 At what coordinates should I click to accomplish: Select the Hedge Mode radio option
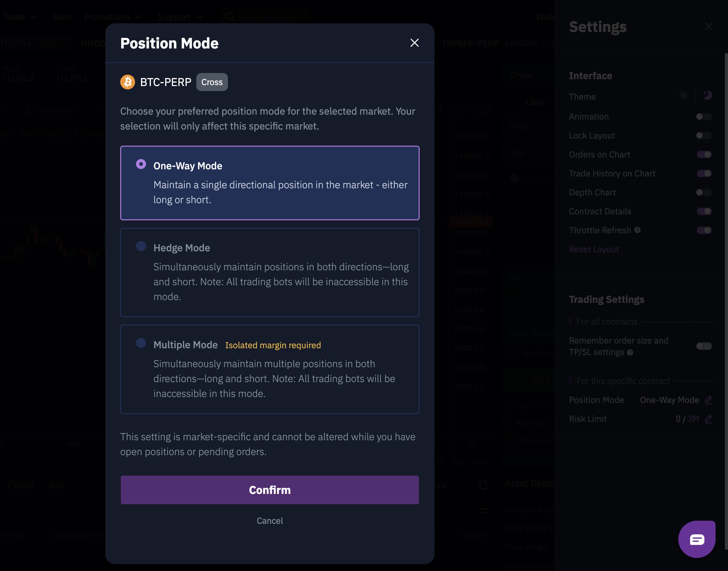click(141, 246)
